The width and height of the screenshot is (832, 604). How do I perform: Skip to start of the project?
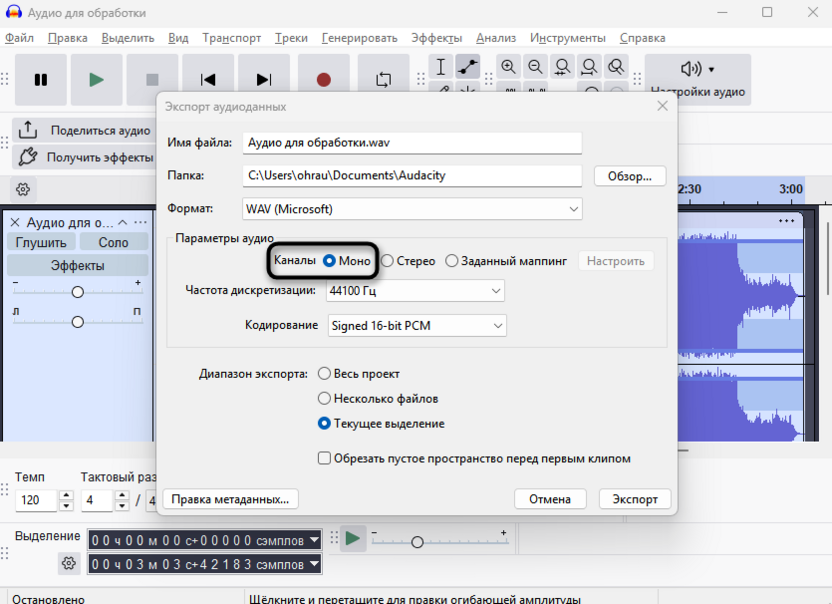208,80
